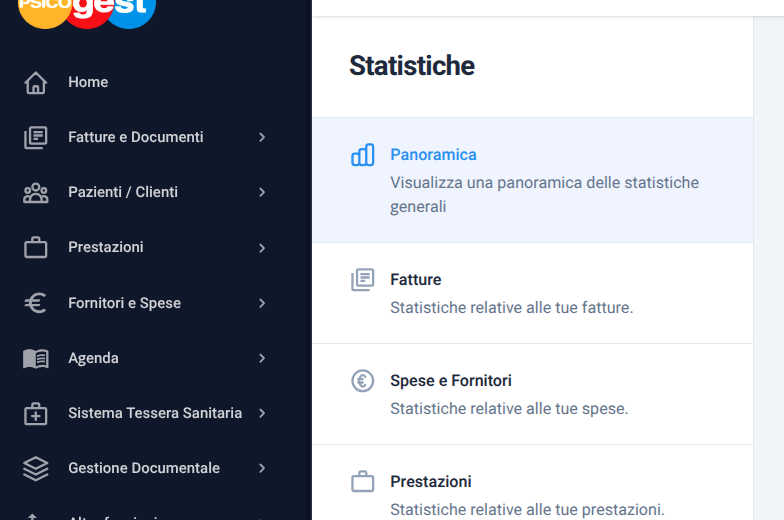Expand the Gestione Documentale chevron
The width and height of the screenshot is (784, 520).
pos(262,468)
